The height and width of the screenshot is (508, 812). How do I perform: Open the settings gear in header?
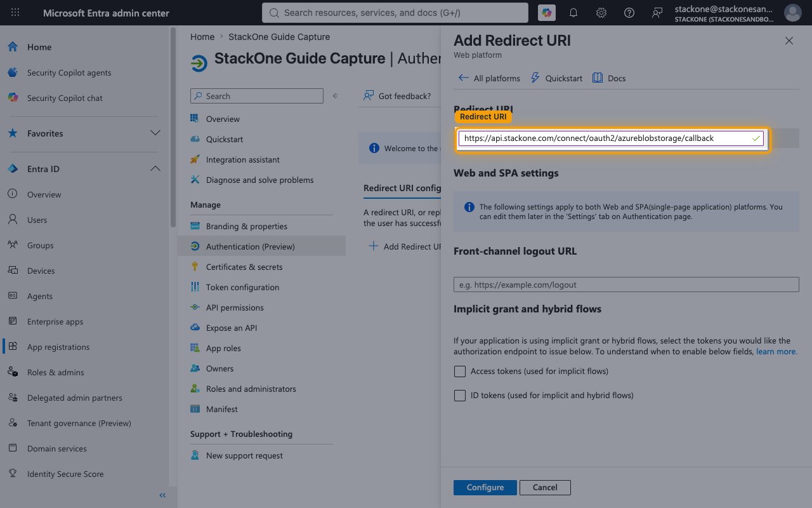(x=601, y=13)
